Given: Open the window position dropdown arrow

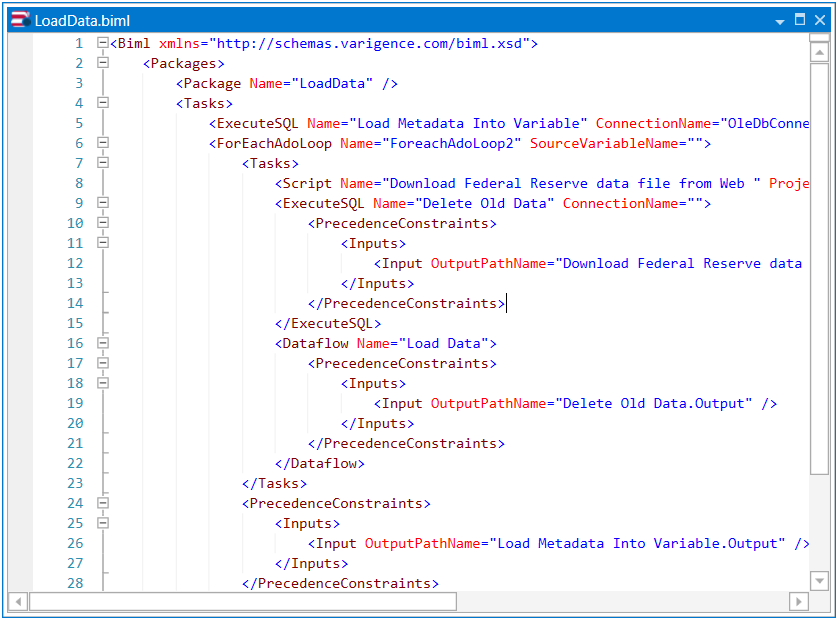Looking at the screenshot, I should (780, 20).
